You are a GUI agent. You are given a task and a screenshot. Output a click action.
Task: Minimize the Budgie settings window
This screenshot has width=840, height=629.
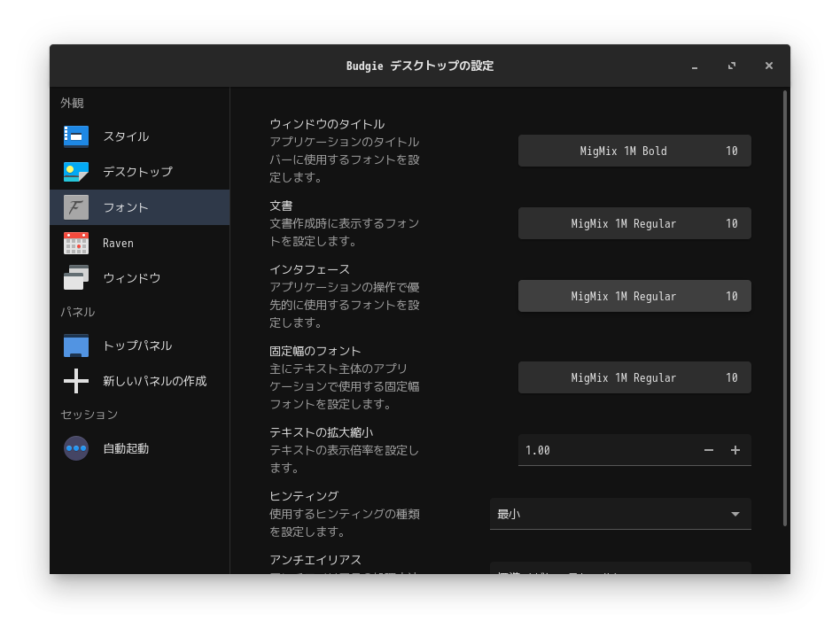point(695,66)
